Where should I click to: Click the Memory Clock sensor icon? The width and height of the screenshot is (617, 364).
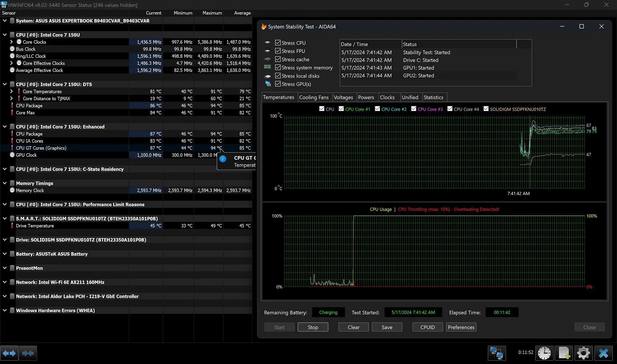[12, 190]
